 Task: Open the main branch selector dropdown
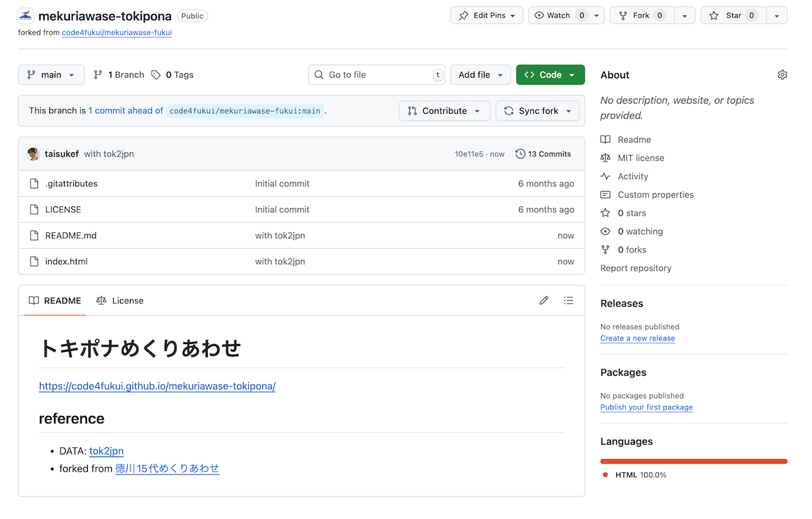[51, 75]
